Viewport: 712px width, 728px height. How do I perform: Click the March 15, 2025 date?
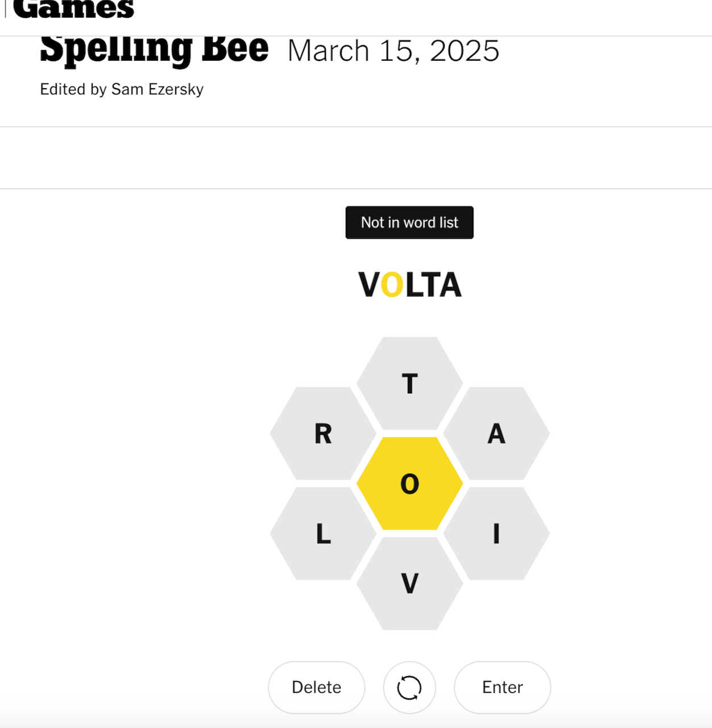(x=394, y=51)
